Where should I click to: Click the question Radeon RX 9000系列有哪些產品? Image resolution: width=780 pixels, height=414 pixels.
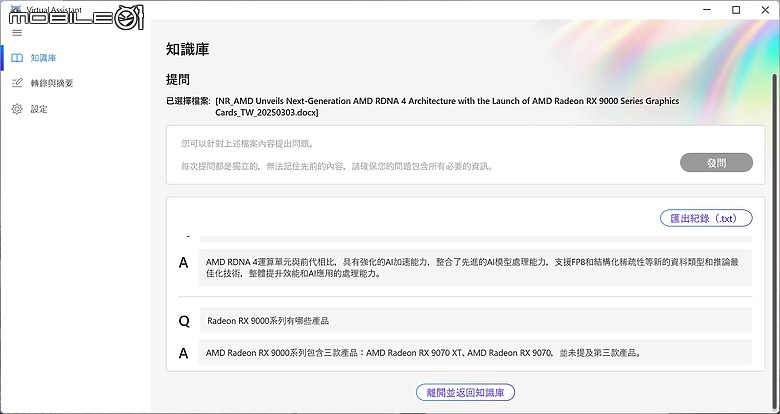475,320
